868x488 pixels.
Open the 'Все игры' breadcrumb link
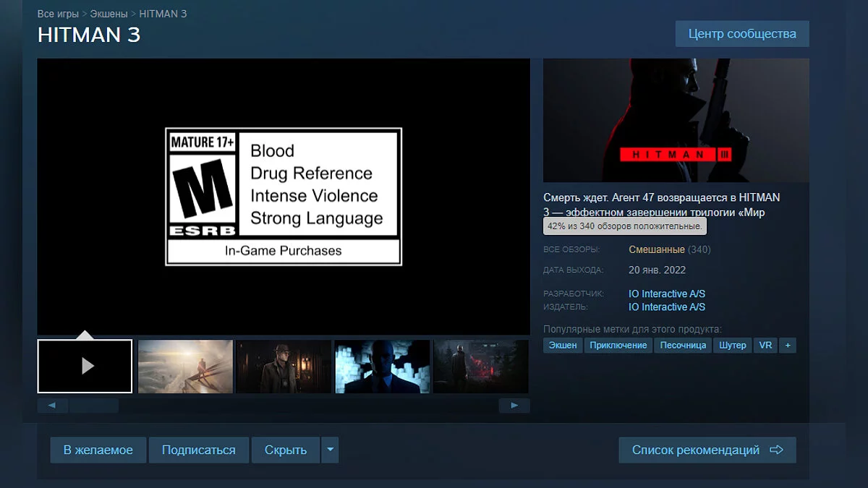59,14
